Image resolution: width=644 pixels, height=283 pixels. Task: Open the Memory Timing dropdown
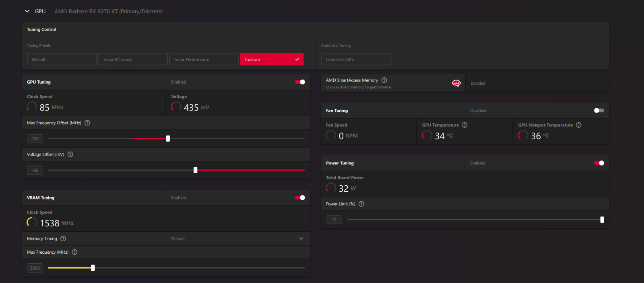[238, 238]
